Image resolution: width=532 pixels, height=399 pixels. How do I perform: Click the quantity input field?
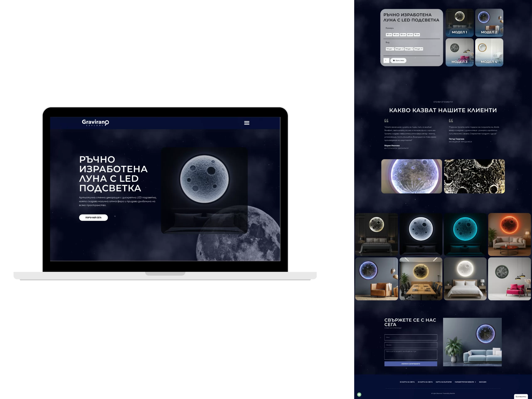point(386,61)
